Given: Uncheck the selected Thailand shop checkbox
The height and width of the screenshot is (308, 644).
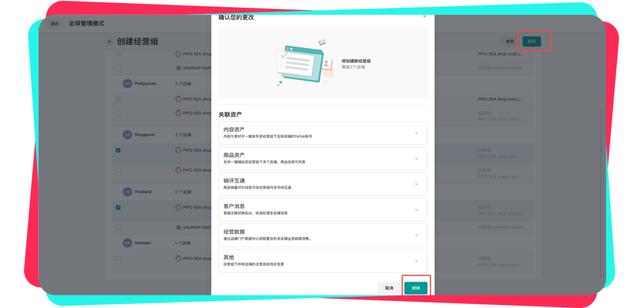Looking at the screenshot, I should tap(118, 208).
